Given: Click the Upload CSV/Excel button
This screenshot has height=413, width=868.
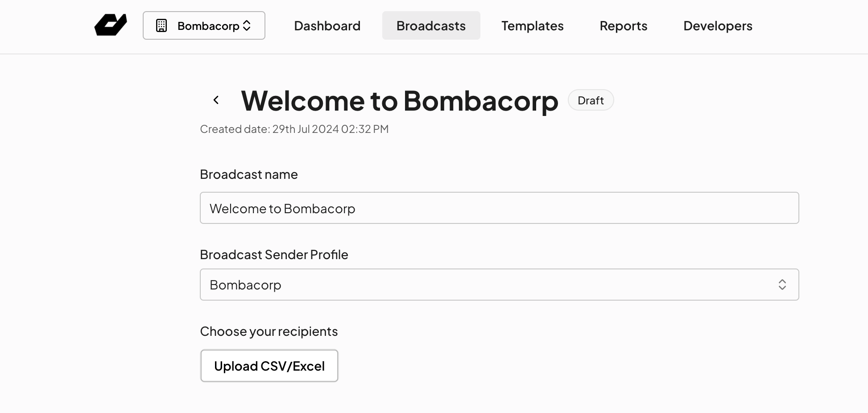Looking at the screenshot, I should (269, 366).
